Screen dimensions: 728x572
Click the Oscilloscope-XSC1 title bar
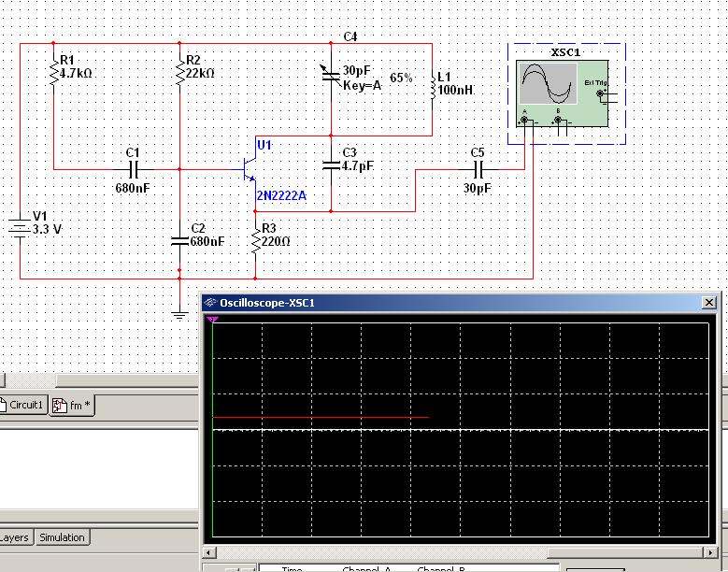pyautogui.click(x=461, y=303)
